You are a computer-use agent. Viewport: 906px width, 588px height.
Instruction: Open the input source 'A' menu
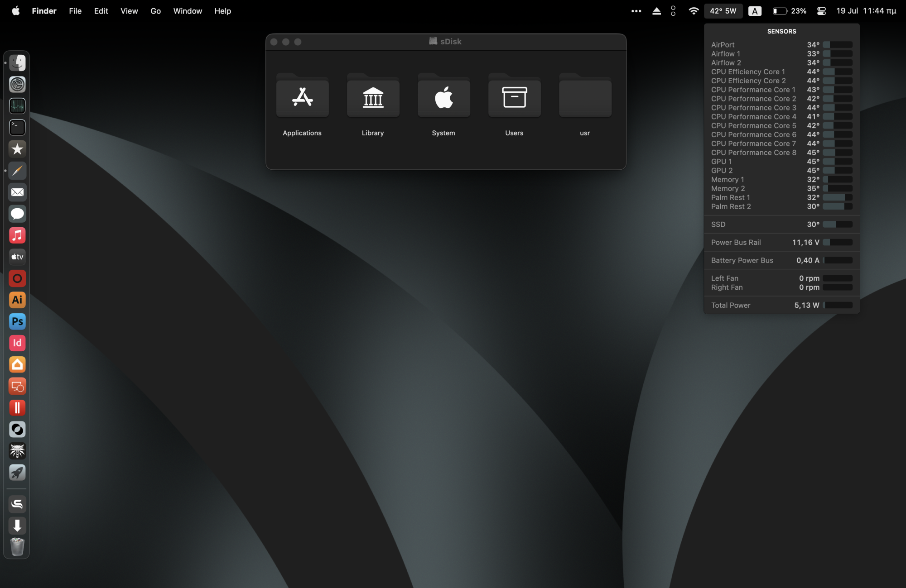(x=755, y=11)
